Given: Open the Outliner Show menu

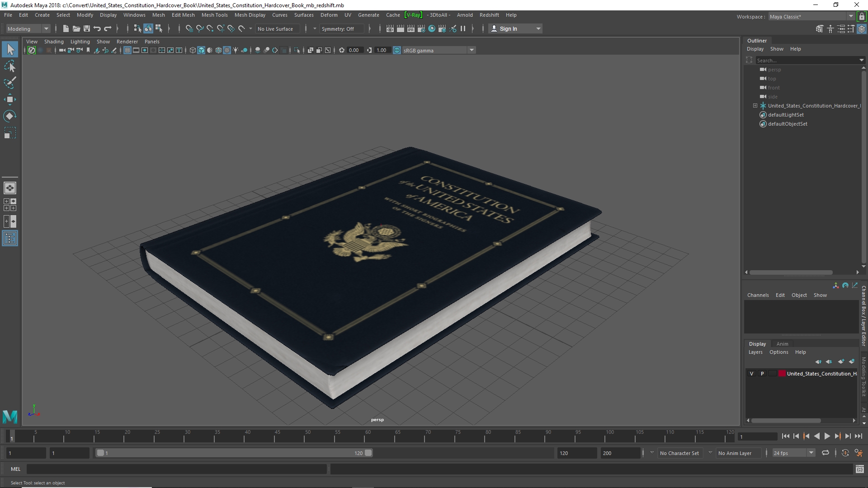Looking at the screenshot, I should coord(777,49).
